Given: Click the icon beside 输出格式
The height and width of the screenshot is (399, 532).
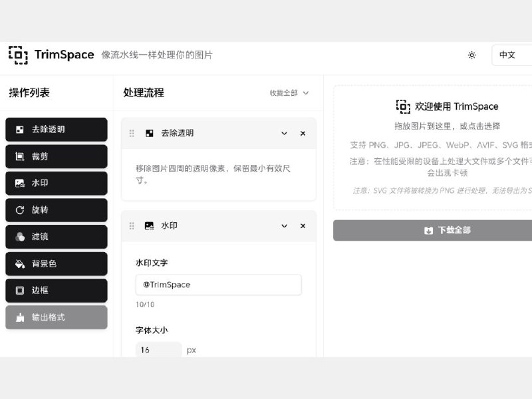Looking at the screenshot, I should pyautogui.click(x=20, y=317).
